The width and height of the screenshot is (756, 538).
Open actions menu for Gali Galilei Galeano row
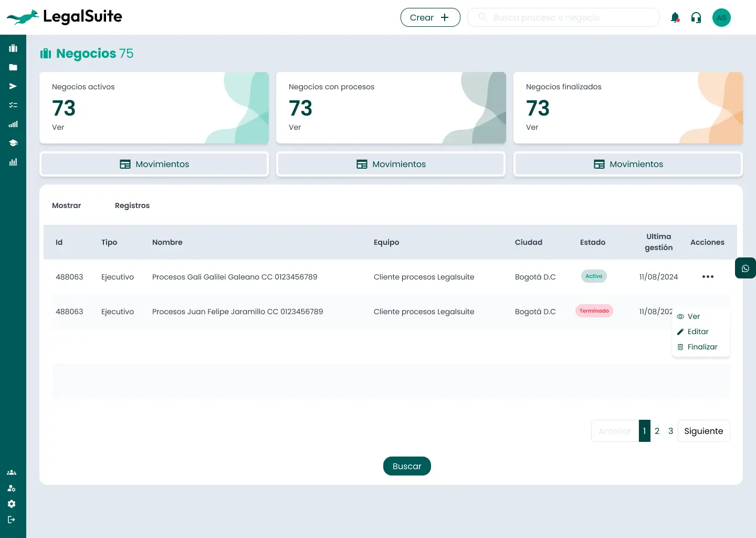[x=708, y=277]
